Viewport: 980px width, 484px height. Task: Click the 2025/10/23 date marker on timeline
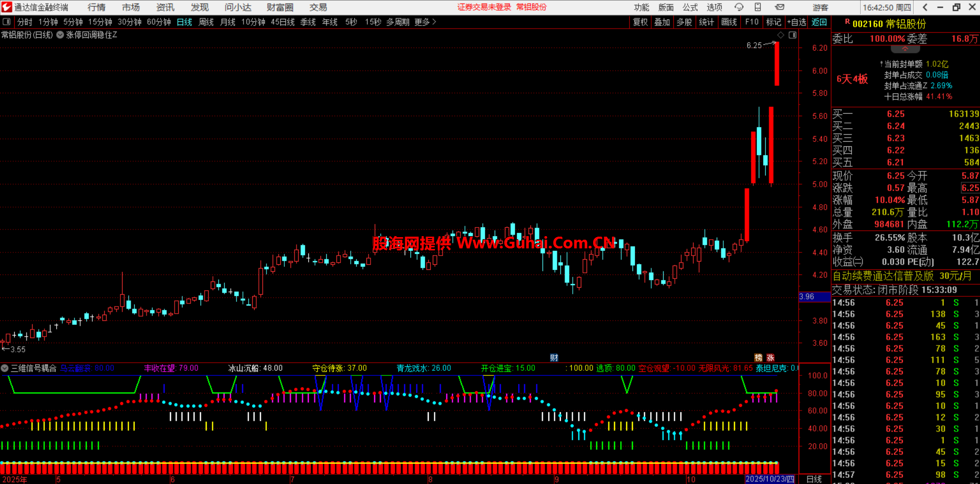(769, 479)
